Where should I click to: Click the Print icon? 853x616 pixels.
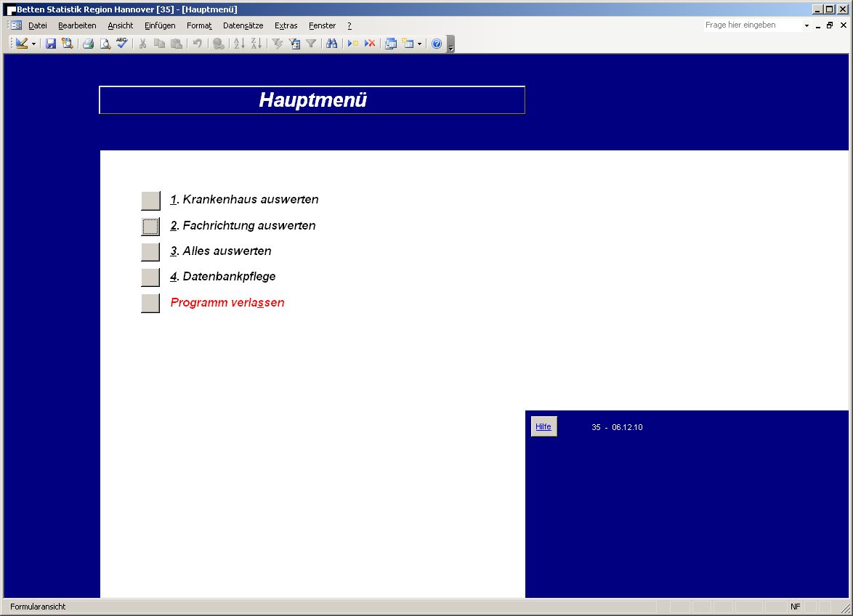pyautogui.click(x=88, y=44)
